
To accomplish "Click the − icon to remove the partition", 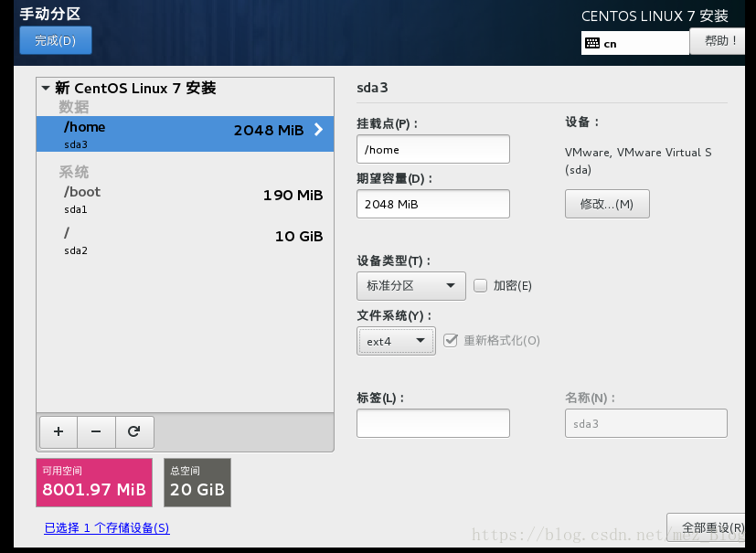I will point(96,431).
